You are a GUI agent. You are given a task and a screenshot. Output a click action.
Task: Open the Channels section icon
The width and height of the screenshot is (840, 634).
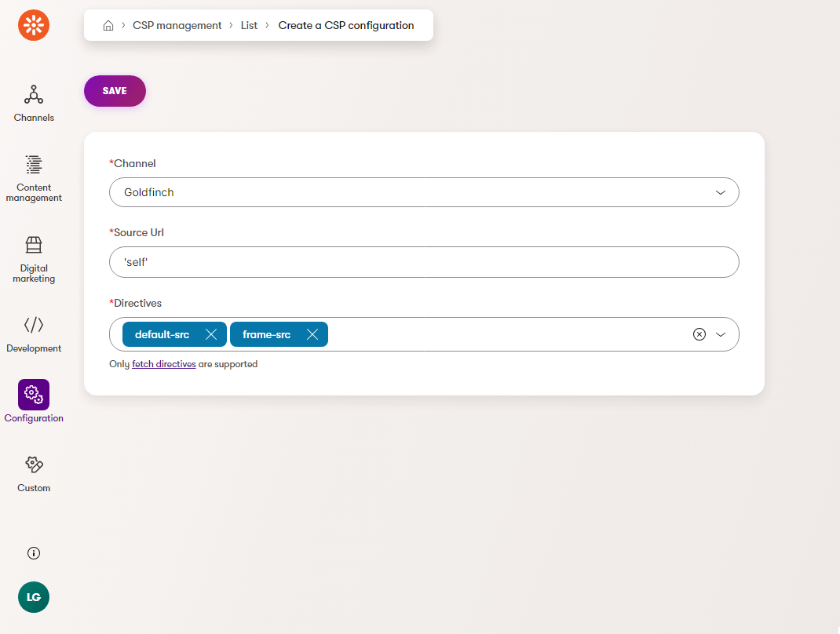point(34,95)
